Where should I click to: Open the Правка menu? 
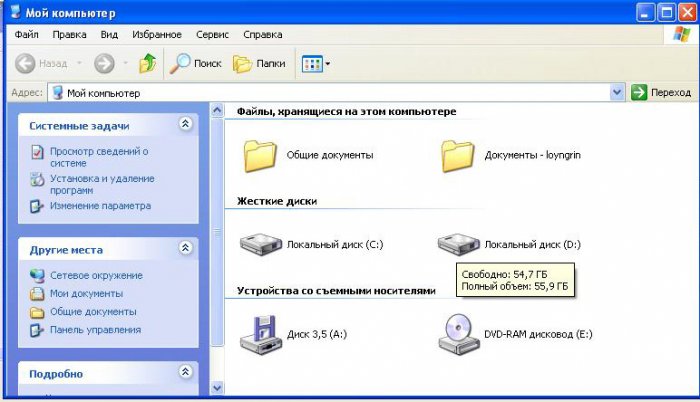tap(69, 34)
